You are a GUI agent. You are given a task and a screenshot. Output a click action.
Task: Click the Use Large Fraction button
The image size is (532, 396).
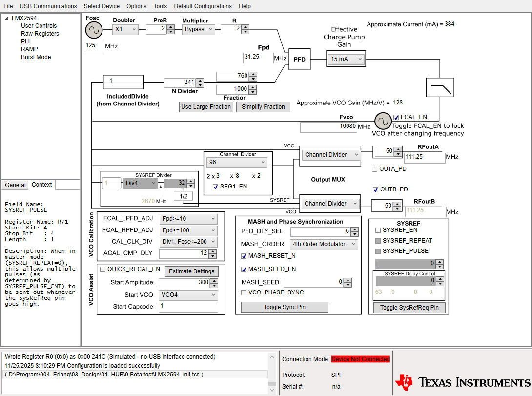click(206, 107)
